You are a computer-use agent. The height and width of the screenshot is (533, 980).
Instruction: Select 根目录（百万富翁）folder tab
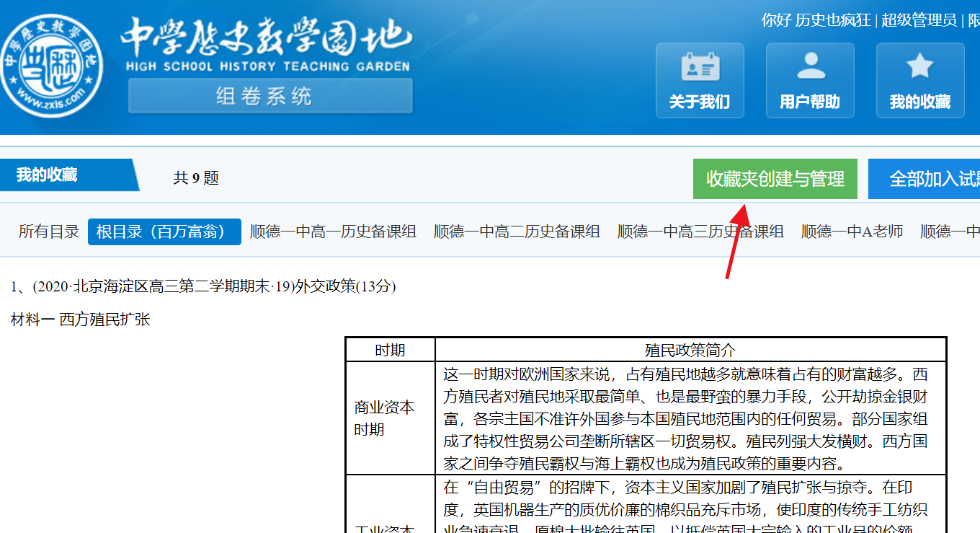point(164,232)
